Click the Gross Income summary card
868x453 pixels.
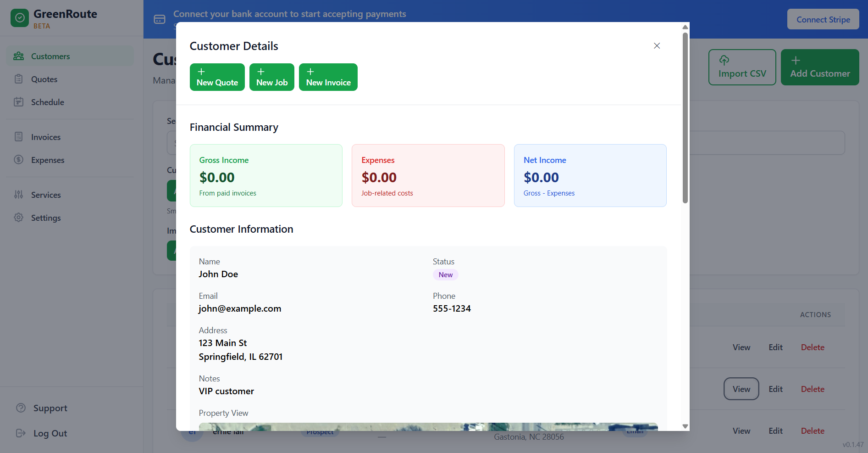(x=266, y=175)
